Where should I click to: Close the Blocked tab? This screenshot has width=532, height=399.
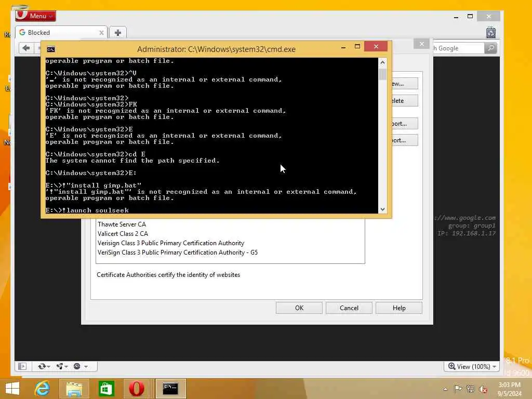coord(101,33)
